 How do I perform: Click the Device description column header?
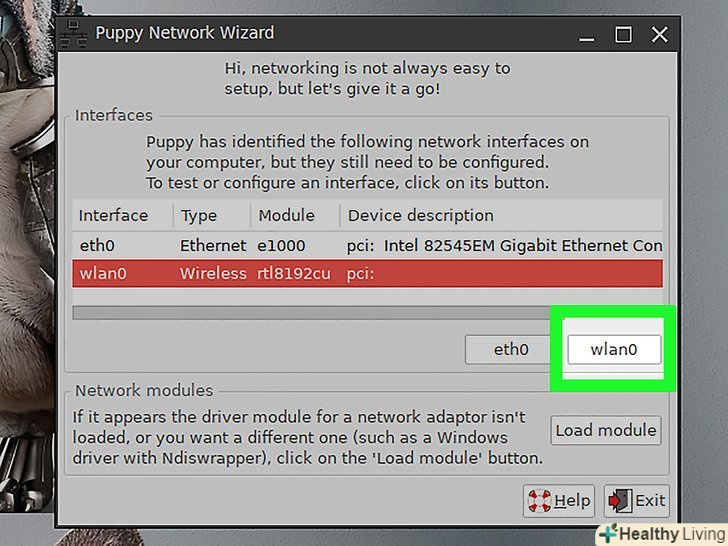coord(501,215)
